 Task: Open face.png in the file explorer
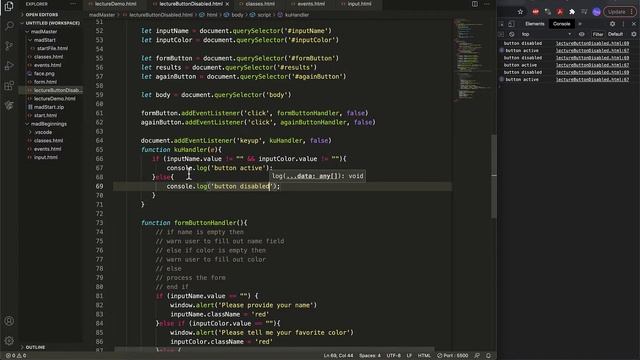tap(44, 73)
